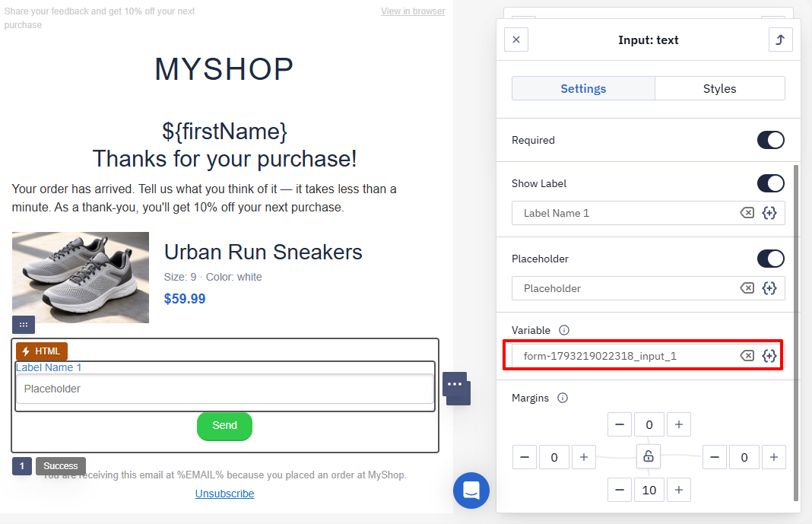The image size is (812, 524).
Task: Show info tooltip for Margins
Action: point(563,398)
